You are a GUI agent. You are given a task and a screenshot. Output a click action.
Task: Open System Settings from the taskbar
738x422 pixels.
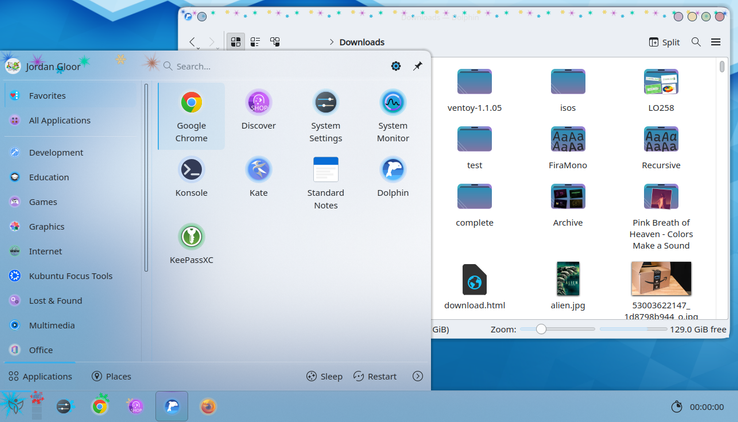click(64, 406)
